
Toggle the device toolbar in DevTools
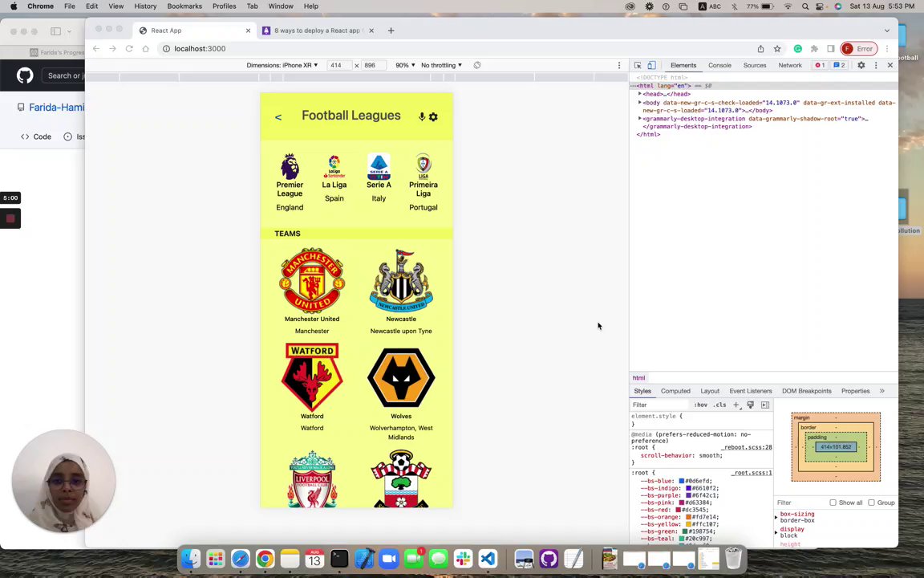click(652, 66)
